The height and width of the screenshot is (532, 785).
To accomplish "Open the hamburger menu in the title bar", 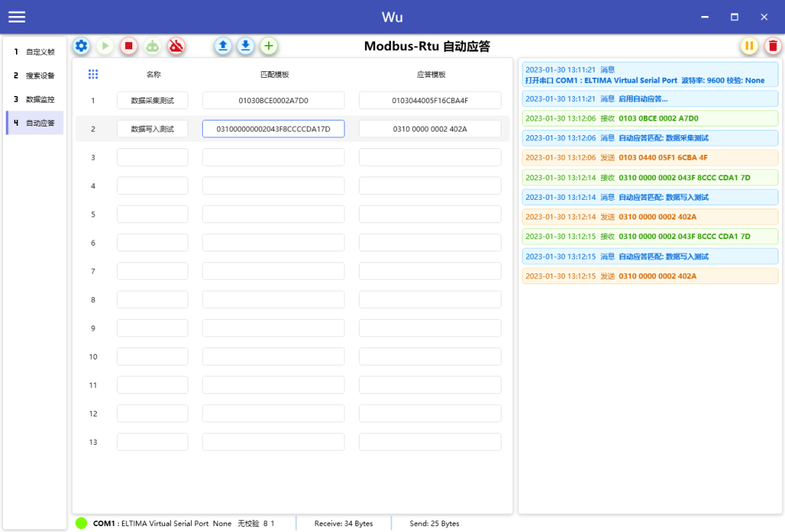I will [x=16, y=16].
